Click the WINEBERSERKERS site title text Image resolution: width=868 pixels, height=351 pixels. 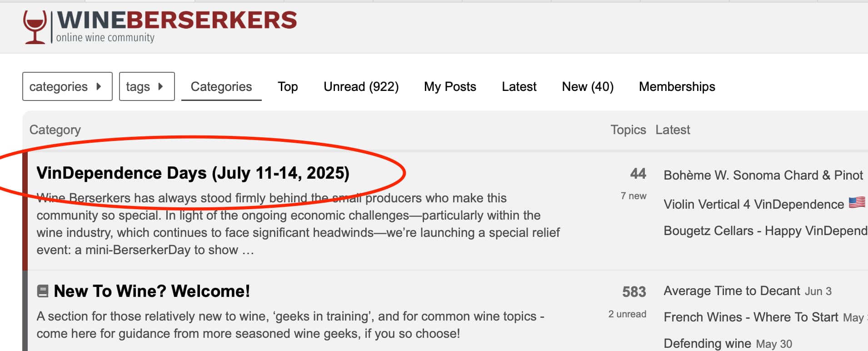point(177,20)
